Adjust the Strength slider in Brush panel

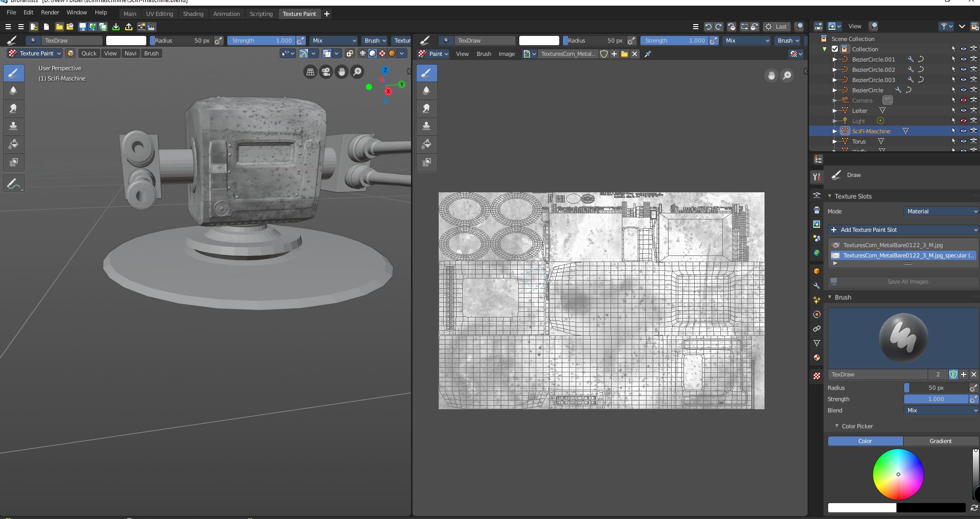[935, 399]
